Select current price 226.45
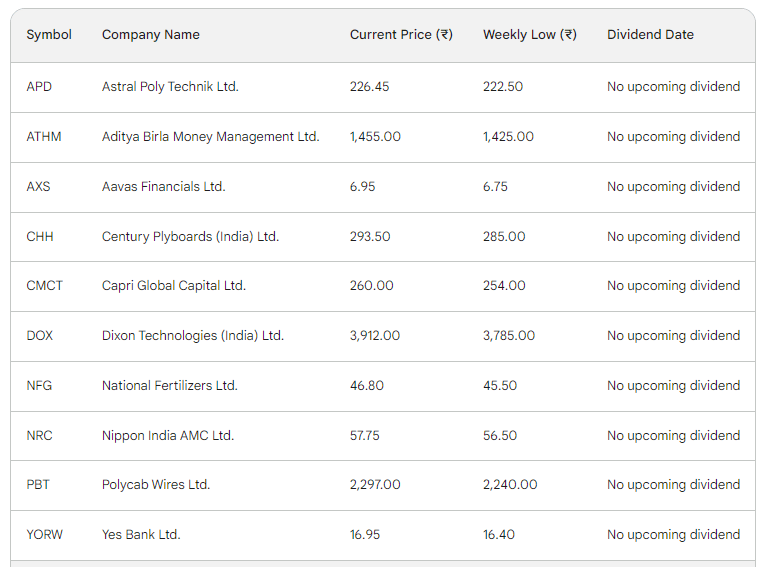 click(x=369, y=87)
